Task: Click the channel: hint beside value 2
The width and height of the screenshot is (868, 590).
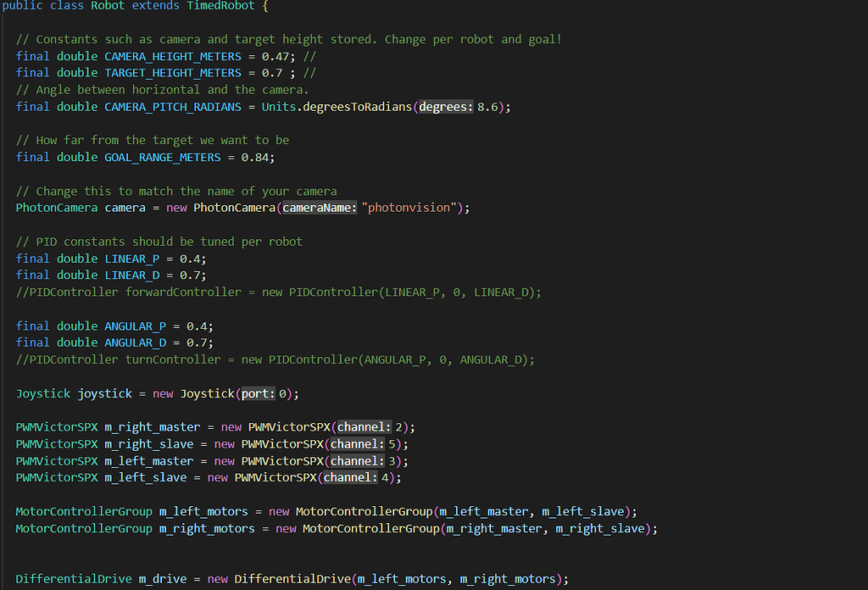Action: [x=366, y=426]
